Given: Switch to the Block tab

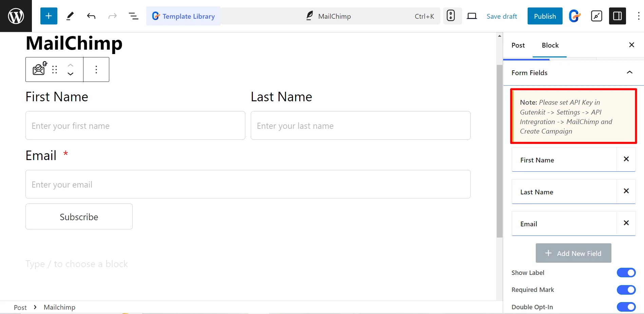Looking at the screenshot, I should coord(550,45).
